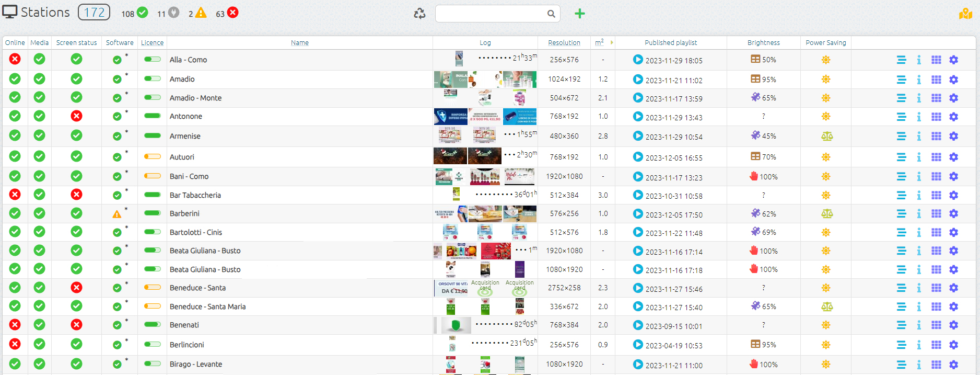The width and height of the screenshot is (980, 375).
Task: Click into the stations search field
Action: pyautogui.click(x=491, y=14)
